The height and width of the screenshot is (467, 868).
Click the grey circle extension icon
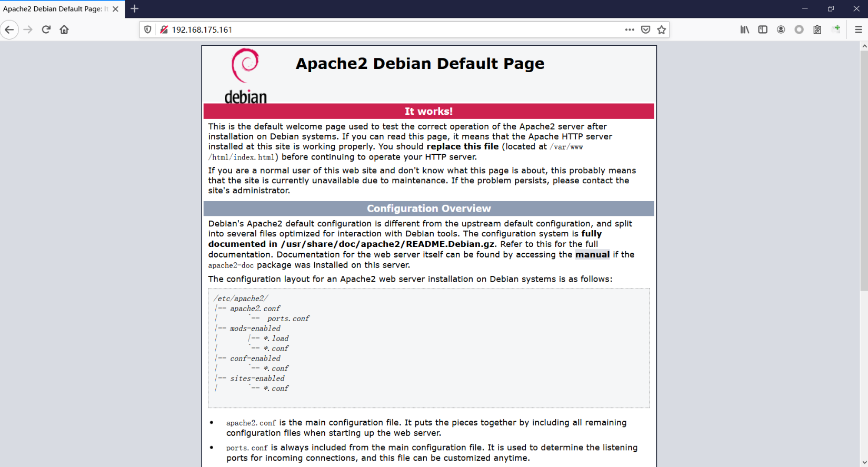799,29
